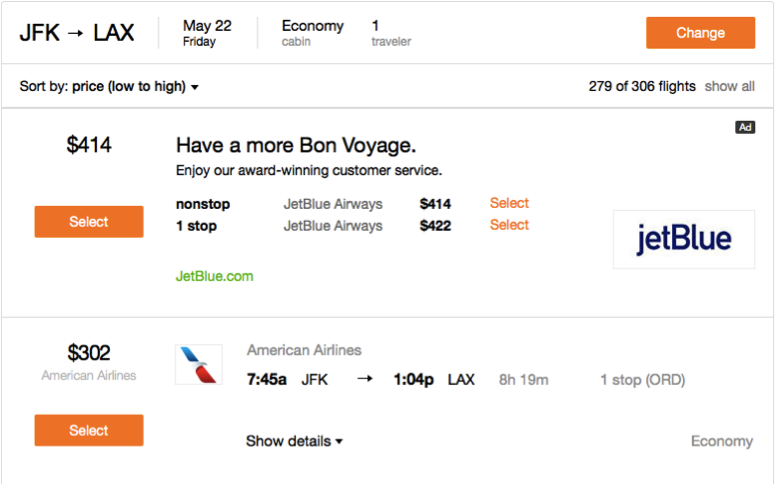The height and width of the screenshot is (485, 777).
Task: Click the May 22 Friday date field
Action: click(x=207, y=33)
